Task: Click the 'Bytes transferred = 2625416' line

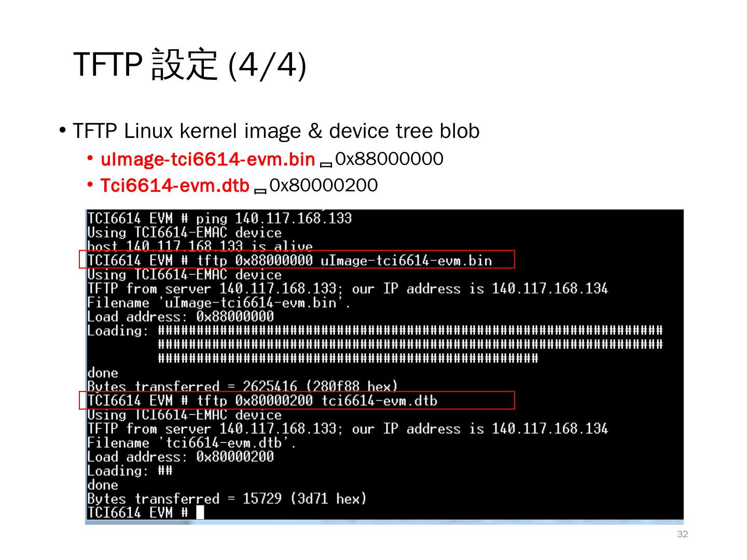Action: [x=242, y=386]
